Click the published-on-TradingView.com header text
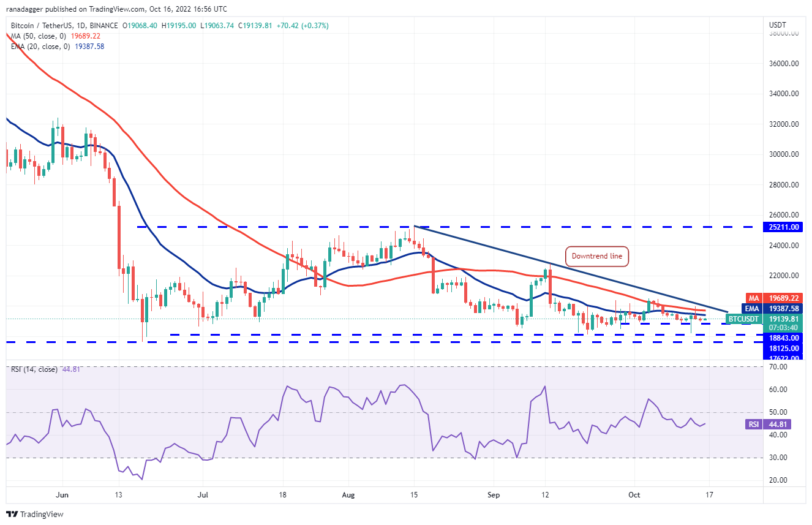The width and height of the screenshot is (812, 525). (x=116, y=9)
